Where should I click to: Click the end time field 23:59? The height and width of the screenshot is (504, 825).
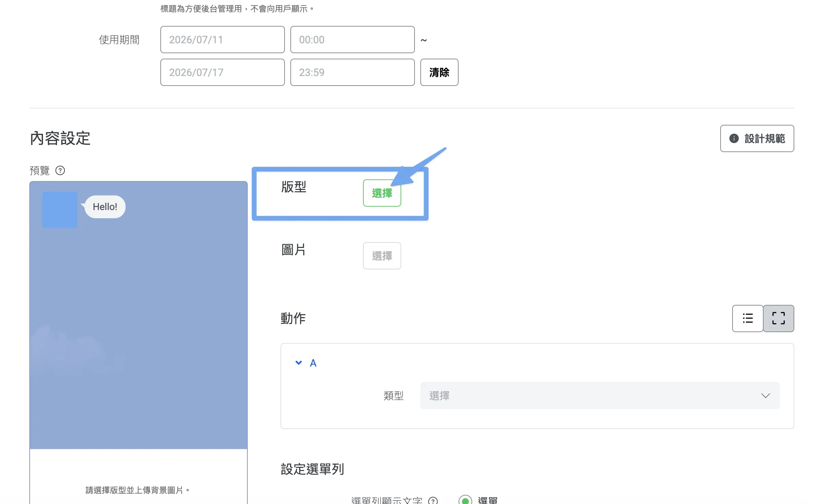coord(352,72)
